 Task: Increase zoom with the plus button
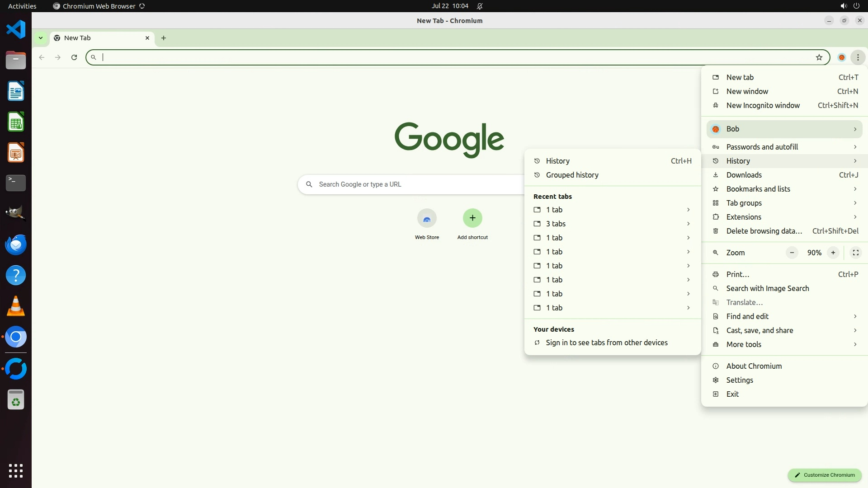[833, 253]
